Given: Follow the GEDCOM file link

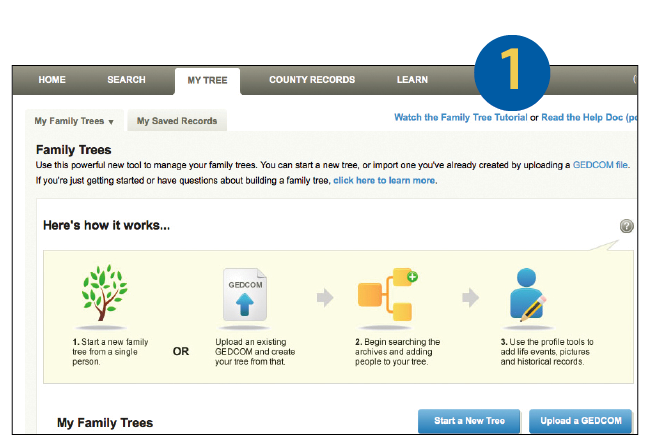Looking at the screenshot, I should point(601,165).
